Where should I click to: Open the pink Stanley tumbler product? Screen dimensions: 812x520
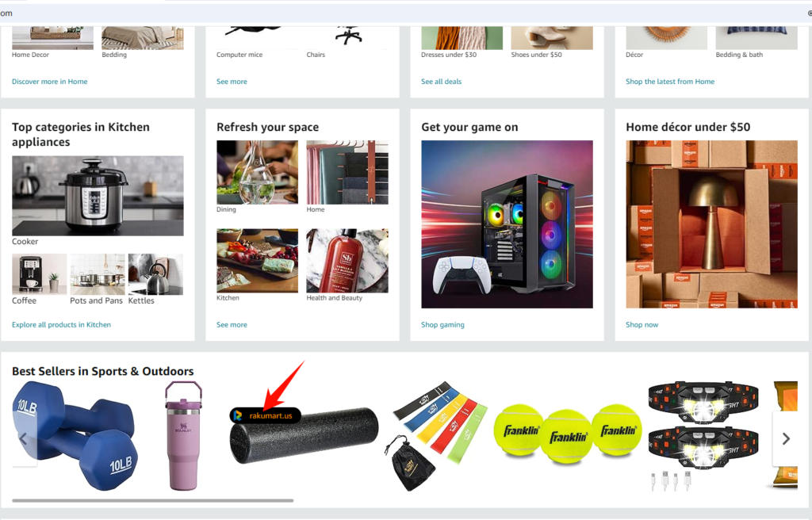(x=183, y=435)
